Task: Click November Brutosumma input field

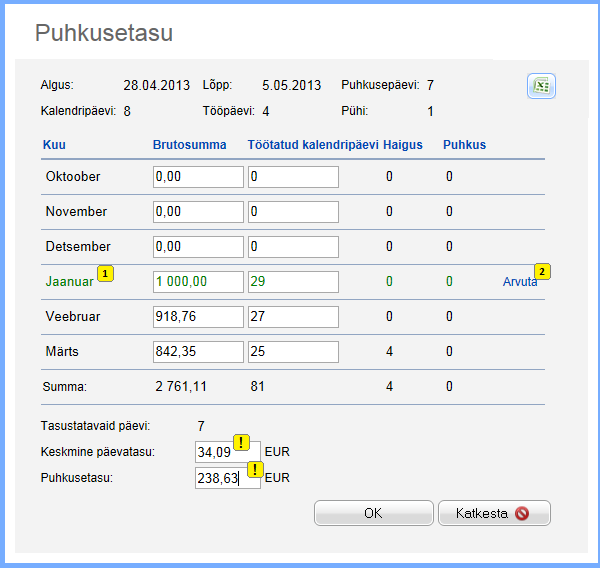Action: (x=198, y=212)
